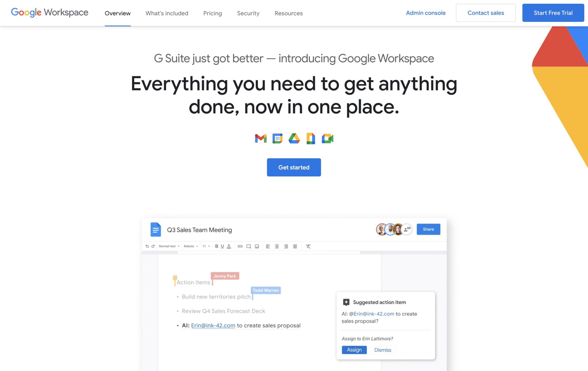Click the Share button on the document

click(428, 229)
